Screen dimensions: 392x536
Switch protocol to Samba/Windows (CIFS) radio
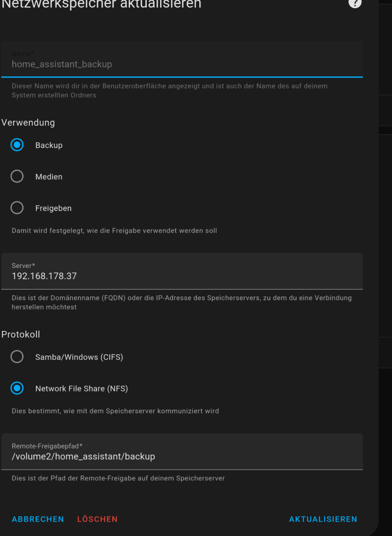(x=17, y=357)
